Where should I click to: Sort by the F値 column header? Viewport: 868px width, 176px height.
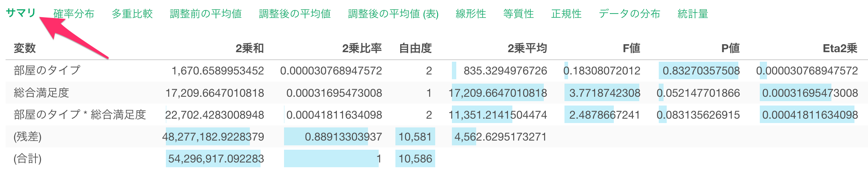[x=631, y=49]
